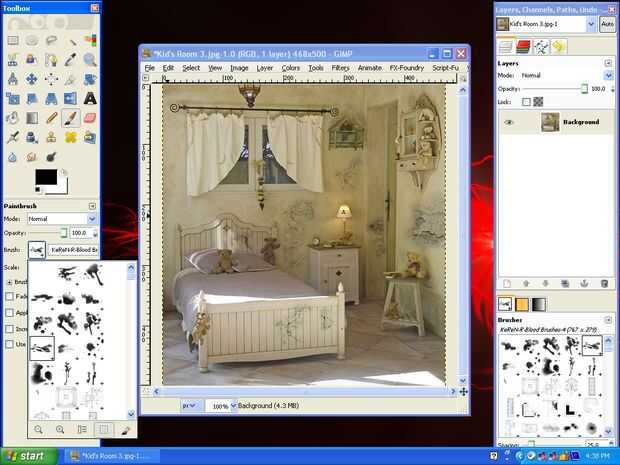The image size is (620, 465).
Task: Click the Paintbrush Opacity slider
Action: point(48,233)
